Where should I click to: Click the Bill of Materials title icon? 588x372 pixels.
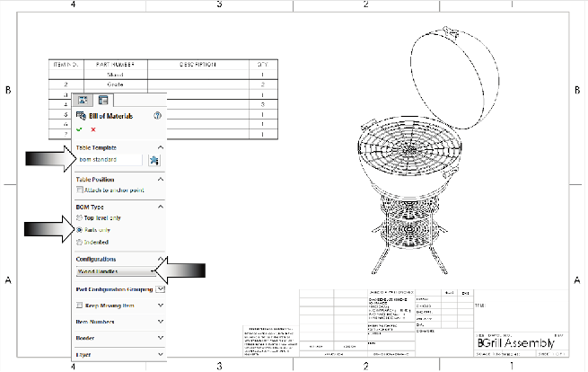pos(81,116)
